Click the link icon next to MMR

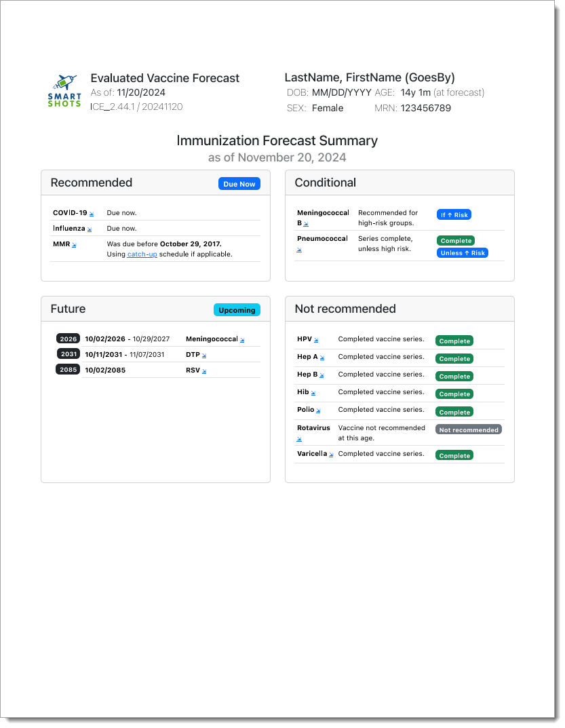coord(74,246)
